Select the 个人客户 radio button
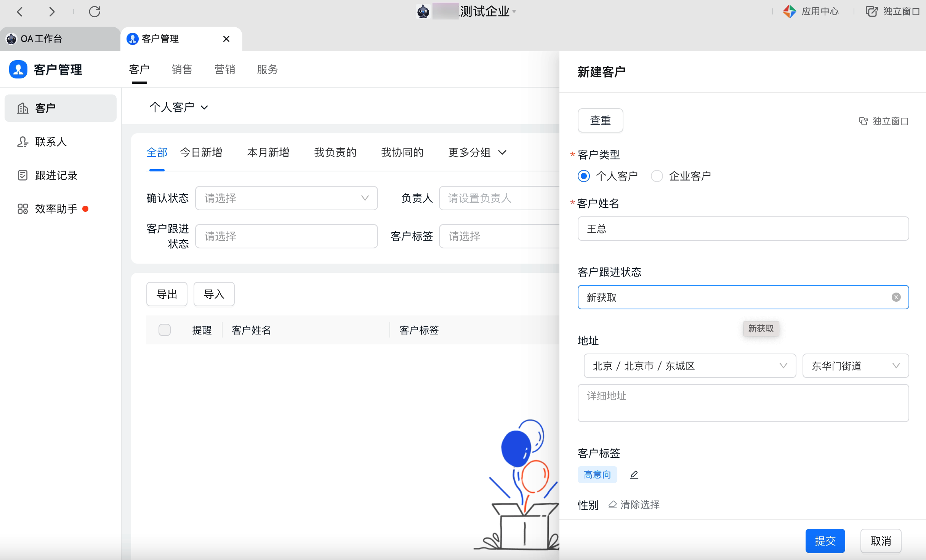 (584, 176)
